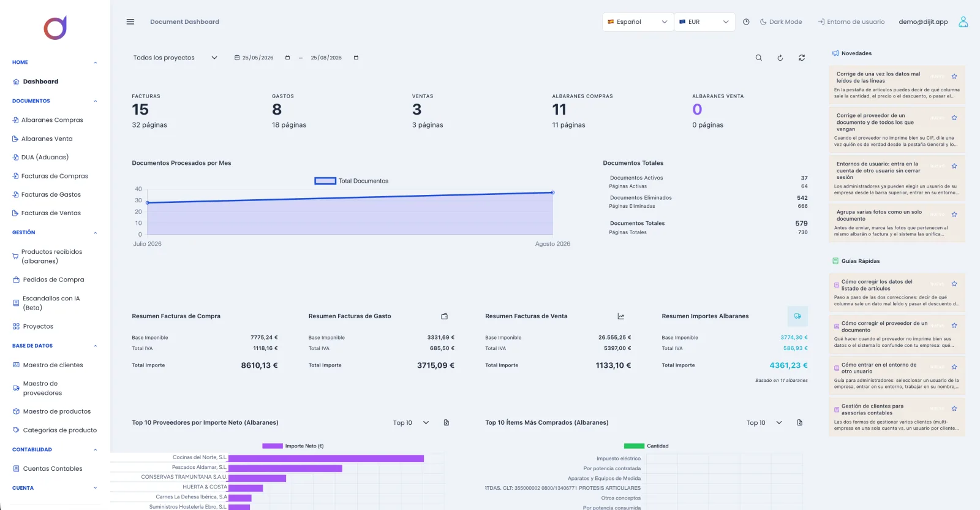Click the circular refresh arrow icon
This screenshot has height=510, width=980.
coord(780,58)
